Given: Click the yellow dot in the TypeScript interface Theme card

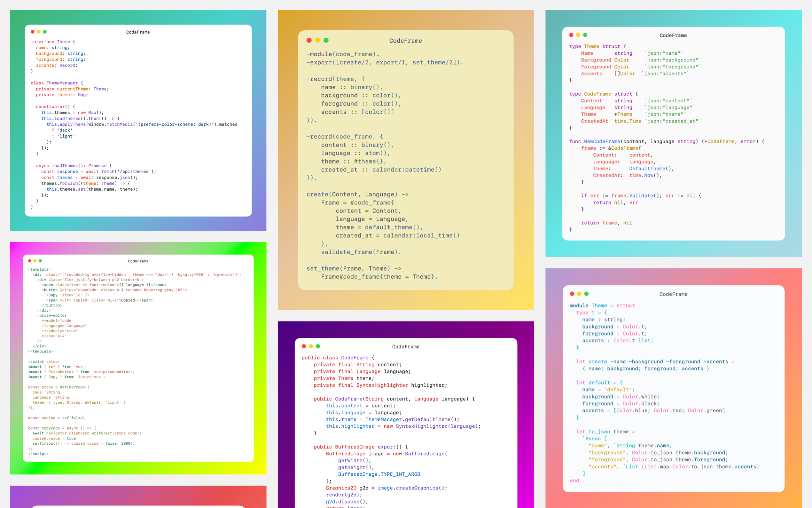Looking at the screenshot, I should pyautogui.click(x=39, y=32).
